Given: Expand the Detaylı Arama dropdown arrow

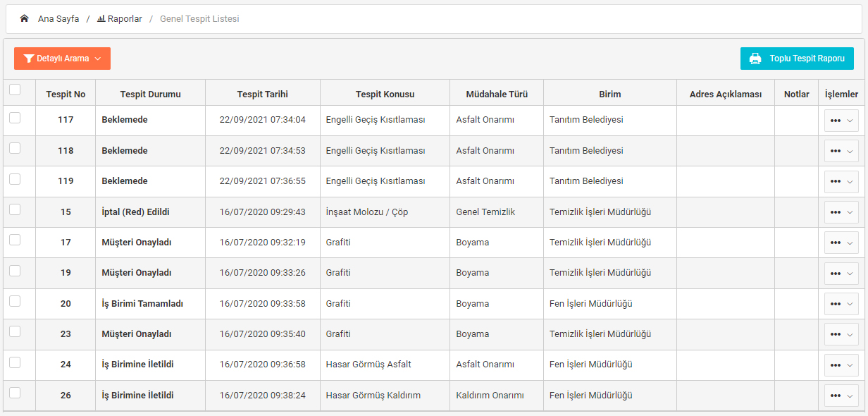Looking at the screenshot, I should tap(98, 59).
